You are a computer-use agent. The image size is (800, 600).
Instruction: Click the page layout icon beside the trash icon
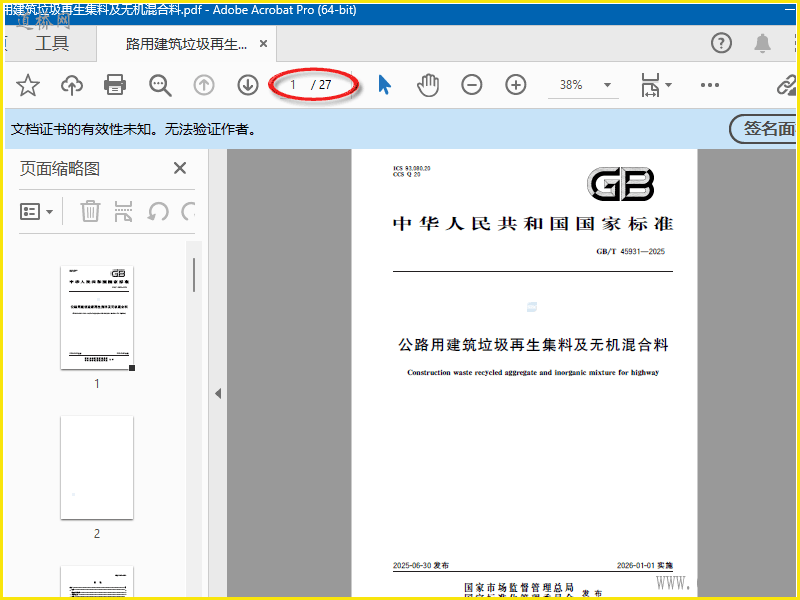tap(123, 211)
